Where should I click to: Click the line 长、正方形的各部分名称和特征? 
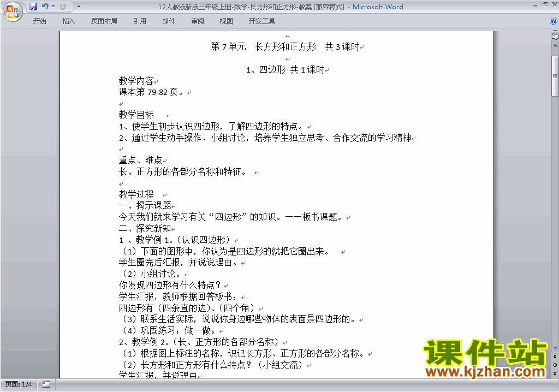pos(182,171)
